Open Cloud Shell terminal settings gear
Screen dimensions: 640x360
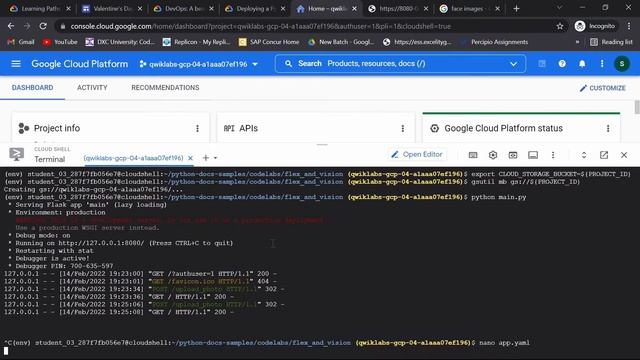(493, 155)
